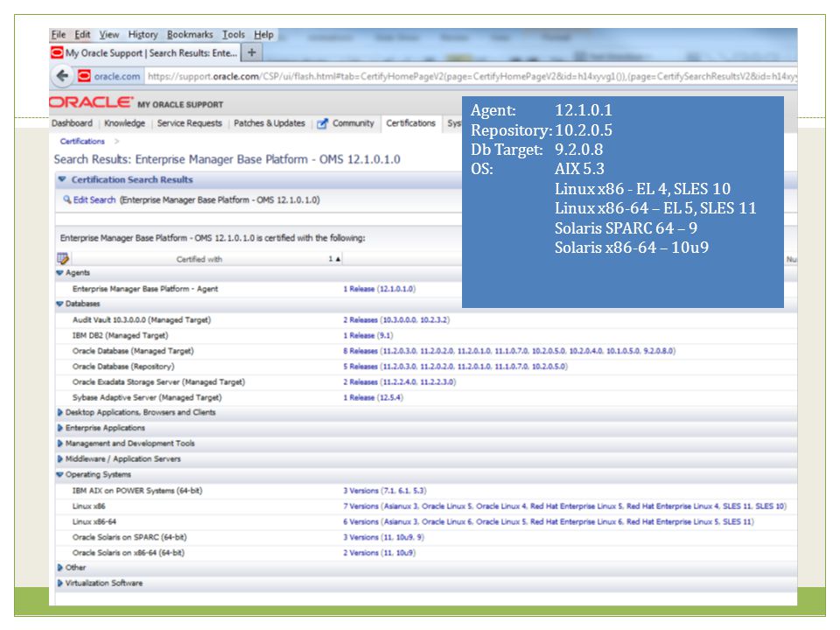Open Sybase Adaptive Server 1 Release link
Screen dimensions: 840x630
(x=374, y=397)
